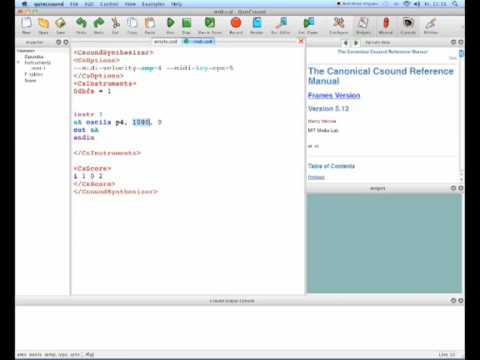Click the Run in Term icon
This screenshot has height=360, width=480.
[x=210, y=25]
